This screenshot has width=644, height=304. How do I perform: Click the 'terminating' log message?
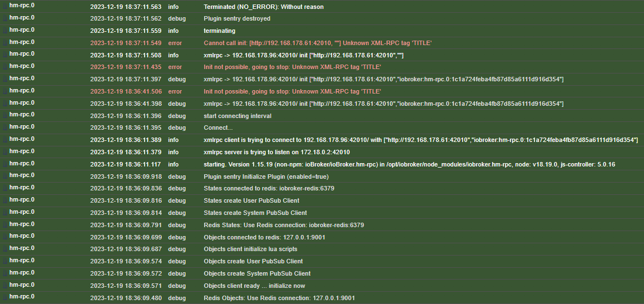pyautogui.click(x=219, y=31)
